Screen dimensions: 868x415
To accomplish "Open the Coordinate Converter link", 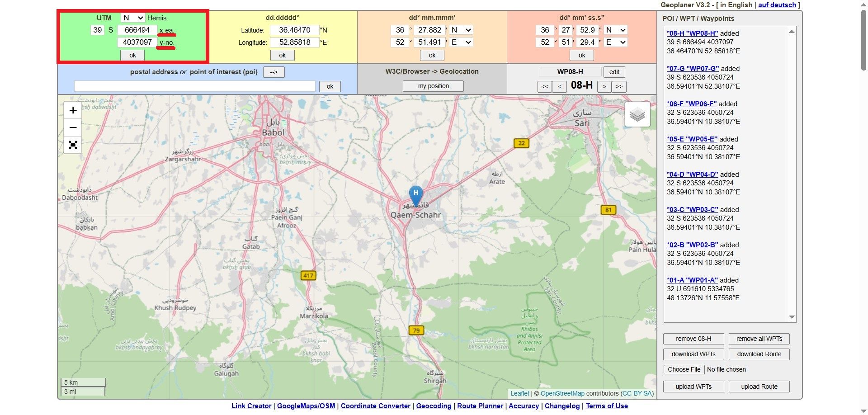I will pyautogui.click(x=375, y=406).
